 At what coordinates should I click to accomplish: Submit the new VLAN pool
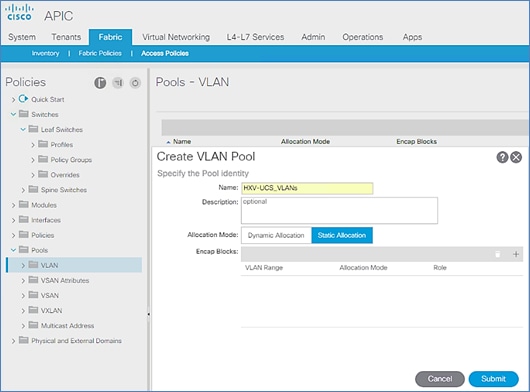pyautogui.click(x=493, y=379)
